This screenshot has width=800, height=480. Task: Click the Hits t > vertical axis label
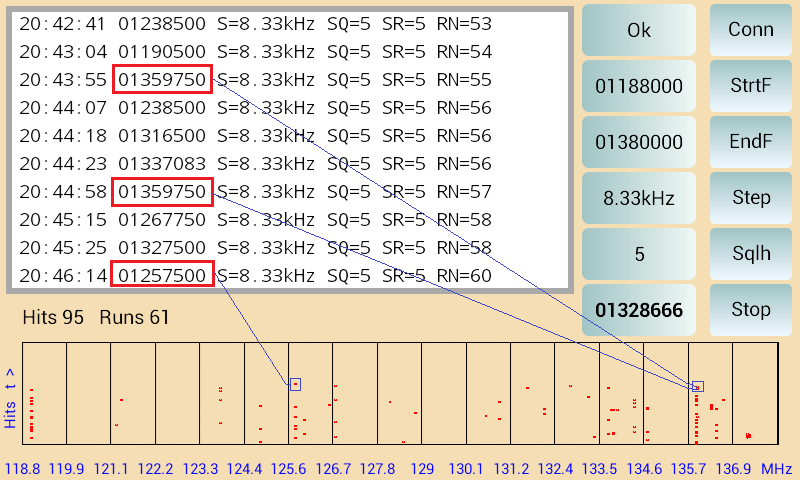(10, 399)
